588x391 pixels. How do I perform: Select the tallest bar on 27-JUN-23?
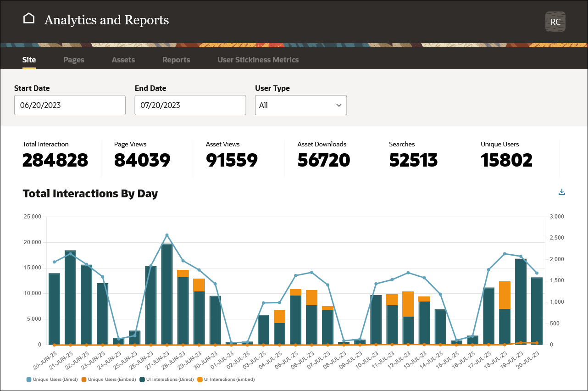(166, 294)
